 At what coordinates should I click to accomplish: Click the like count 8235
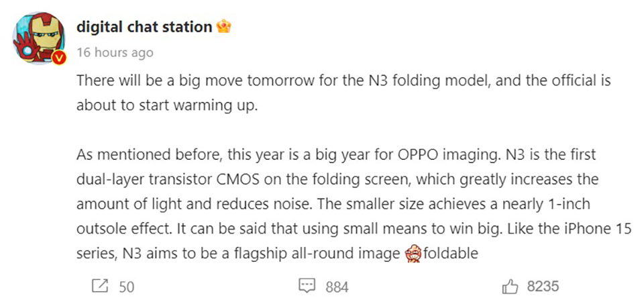pyautogui.click(x=543, y=287)
